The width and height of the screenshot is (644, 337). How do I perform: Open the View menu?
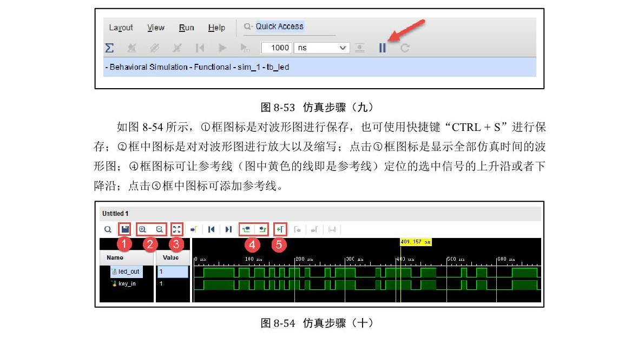tap(156, 28)
